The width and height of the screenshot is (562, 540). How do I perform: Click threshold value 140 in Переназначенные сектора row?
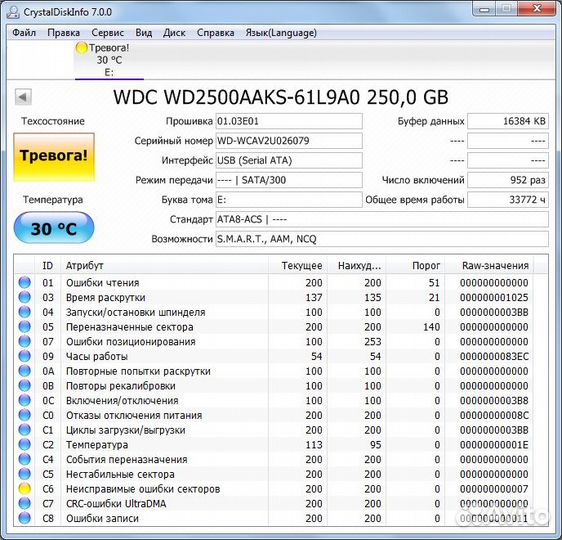431,327
